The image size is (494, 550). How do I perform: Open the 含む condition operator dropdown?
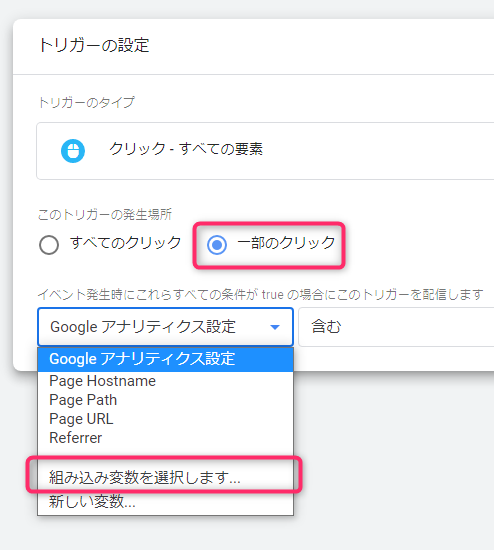396,327
